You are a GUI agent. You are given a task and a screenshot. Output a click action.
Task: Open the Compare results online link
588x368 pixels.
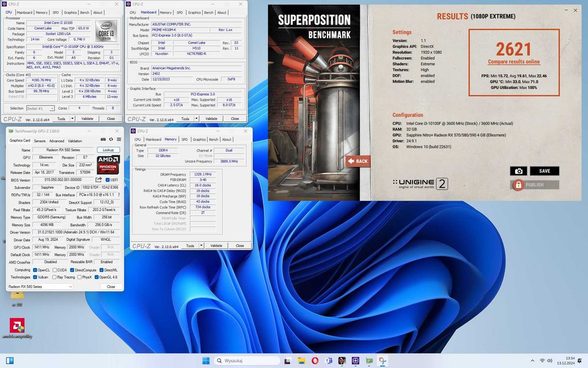[514, 62]
